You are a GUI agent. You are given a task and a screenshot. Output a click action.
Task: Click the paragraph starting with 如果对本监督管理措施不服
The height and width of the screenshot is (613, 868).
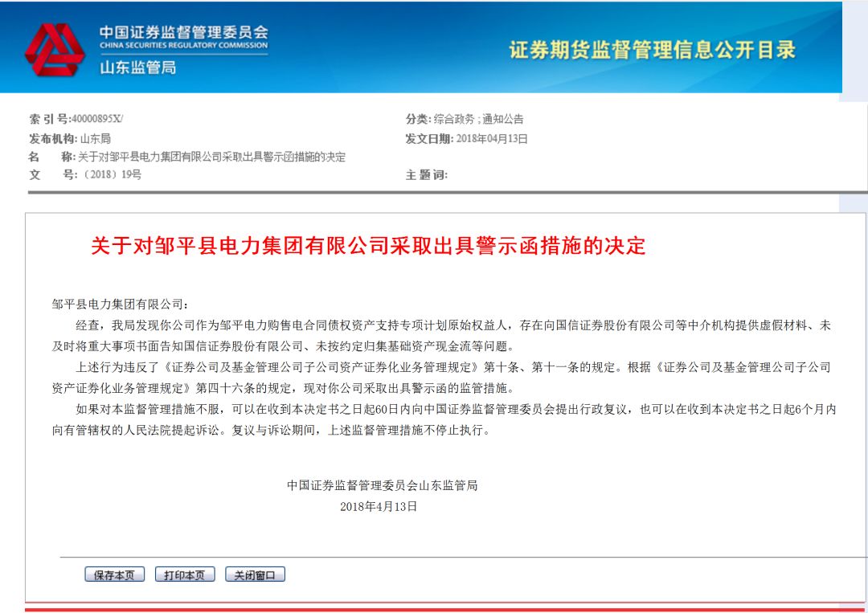pyautogui.click(x=444, y=419)
